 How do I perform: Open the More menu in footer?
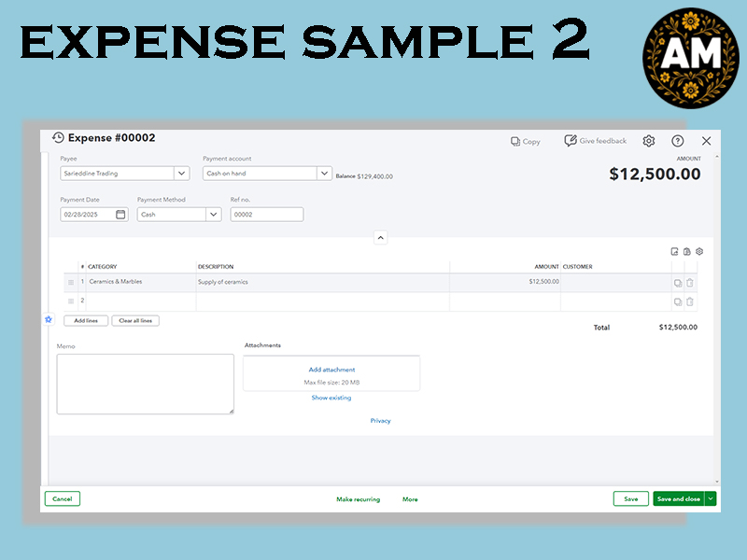tap(410, 499)
